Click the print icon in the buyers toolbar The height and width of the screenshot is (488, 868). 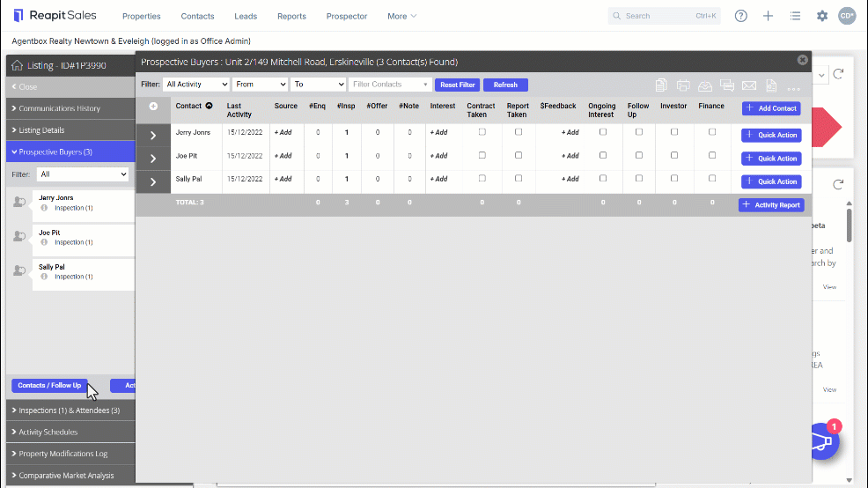(683, 85)
